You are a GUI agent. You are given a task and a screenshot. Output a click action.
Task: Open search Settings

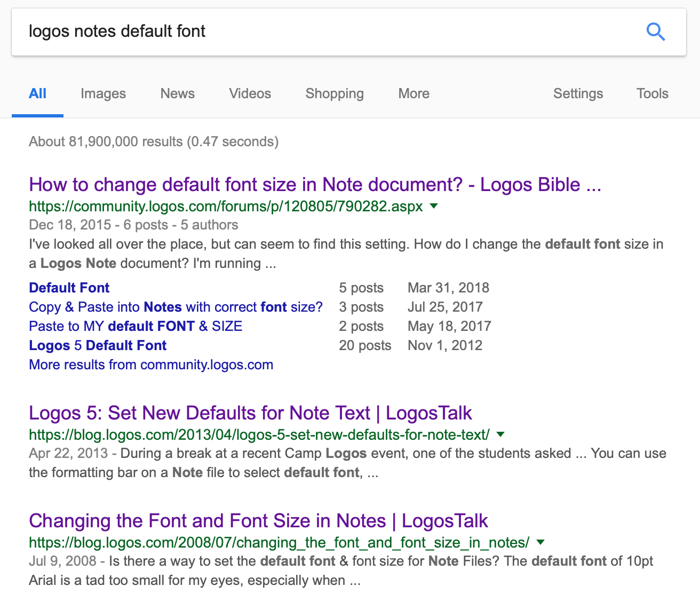[578, 93]
